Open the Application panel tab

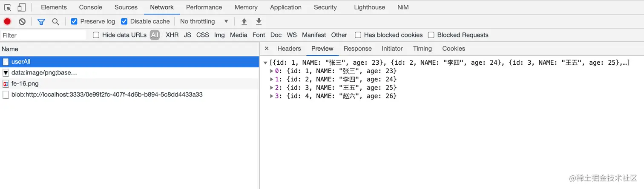(x=286, y=7)
